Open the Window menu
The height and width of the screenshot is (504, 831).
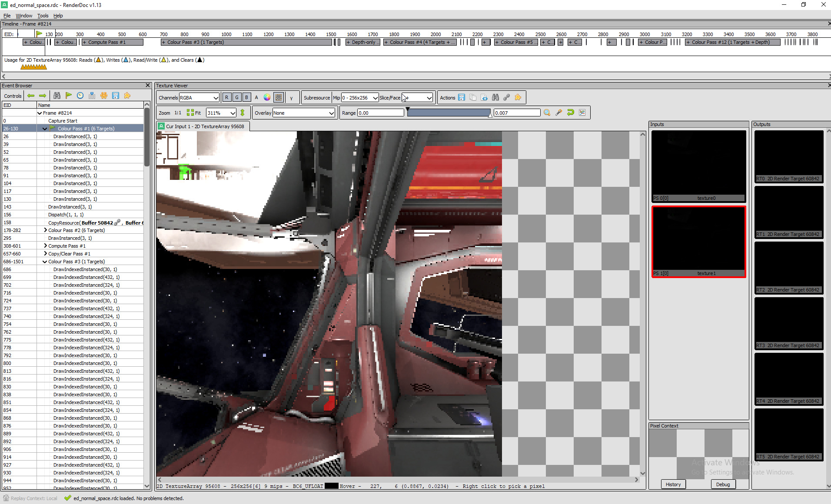pos(24,16)
